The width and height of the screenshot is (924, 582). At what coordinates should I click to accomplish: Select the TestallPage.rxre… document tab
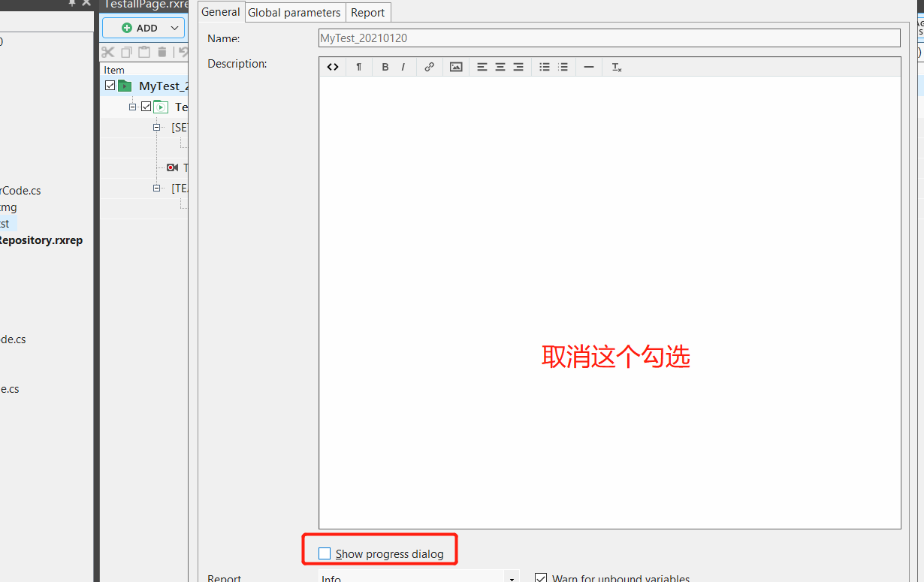[x=145, y=5]
